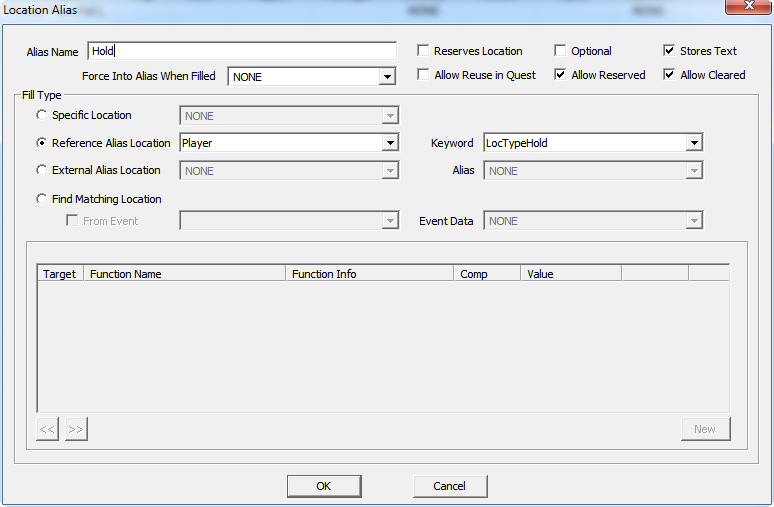Uncheck the Allow Reserved option
Viewport: 774px width, 507px height.
coord(561,75)
